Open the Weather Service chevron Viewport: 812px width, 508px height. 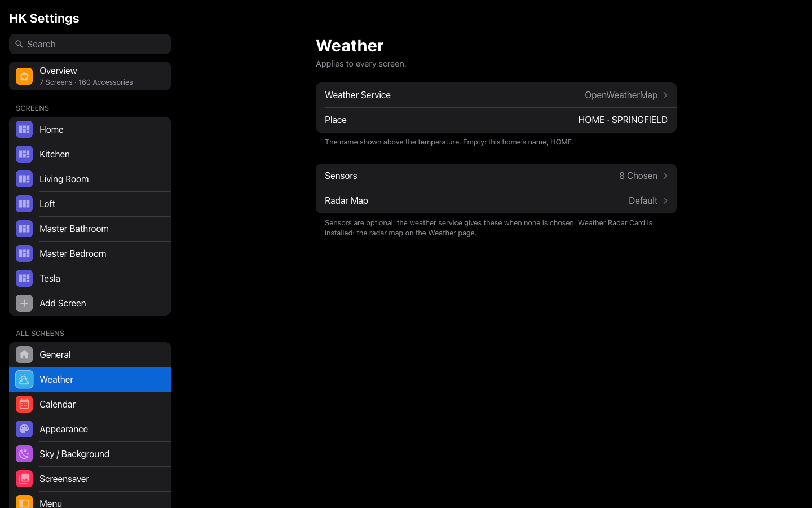(x=665, y=95)
